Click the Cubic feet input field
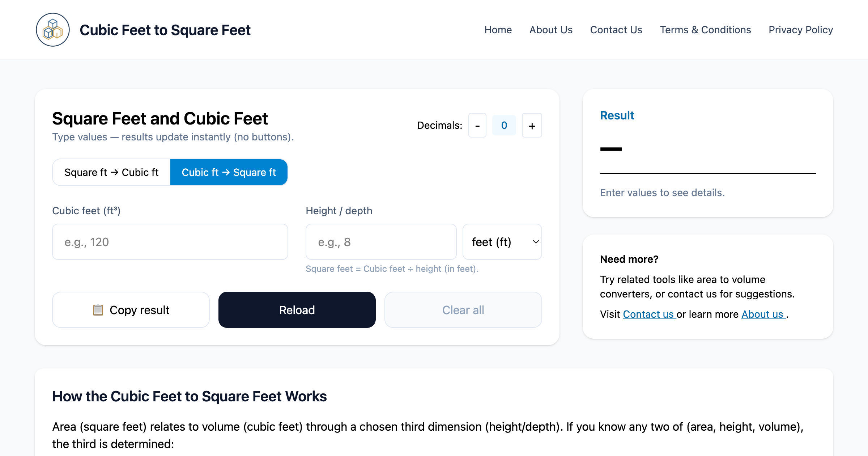The height and width of the screenshot is (456, 868). (x=170, y=242)
